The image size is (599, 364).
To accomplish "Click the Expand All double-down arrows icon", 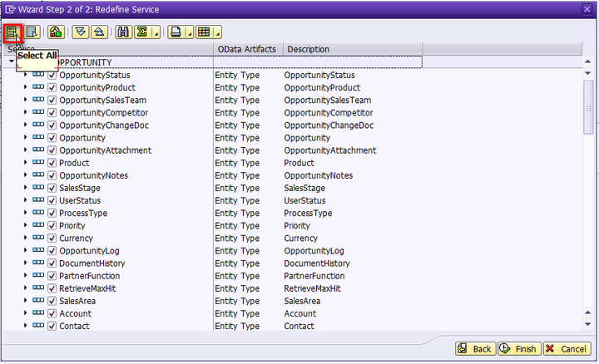I will 80,32.
